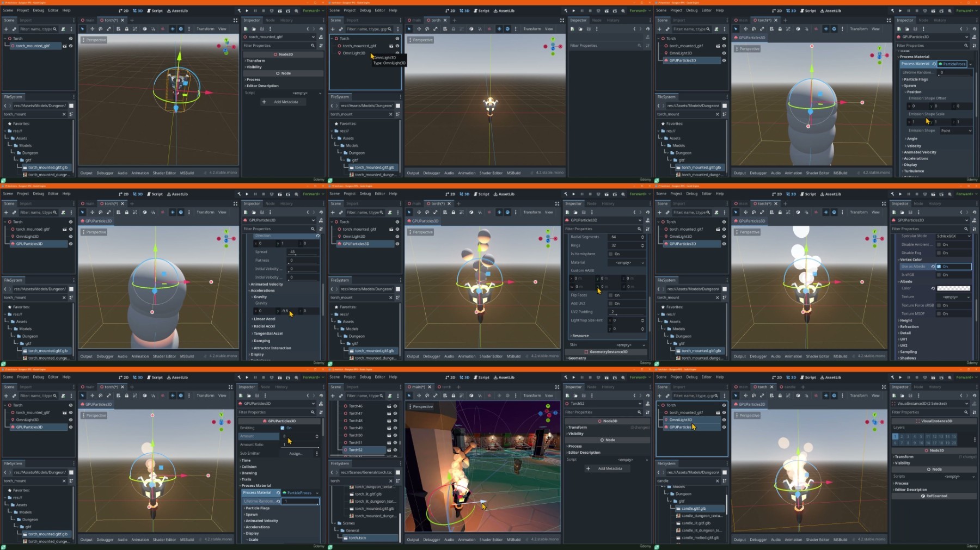The width and height of the screenshot is (980, 550).
Task: Open Shader Editor bottom tab in candle-tab frame
Action: tap(817, 540)
